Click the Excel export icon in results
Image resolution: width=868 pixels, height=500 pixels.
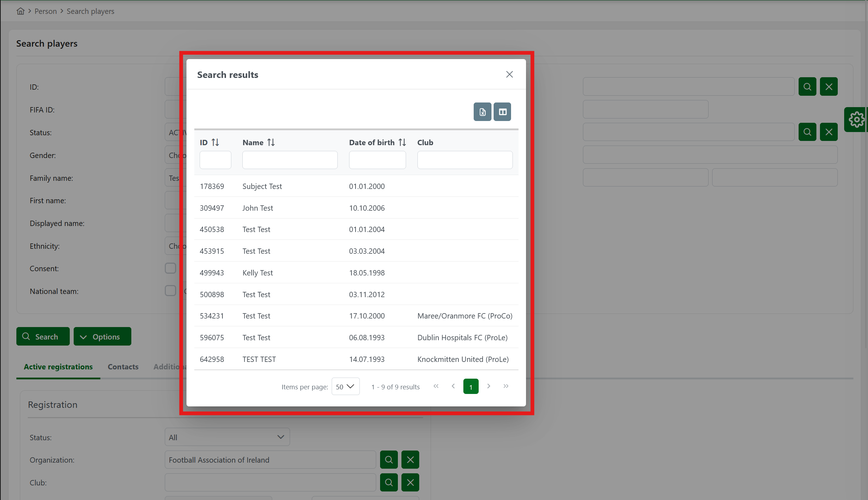point(482,112)
